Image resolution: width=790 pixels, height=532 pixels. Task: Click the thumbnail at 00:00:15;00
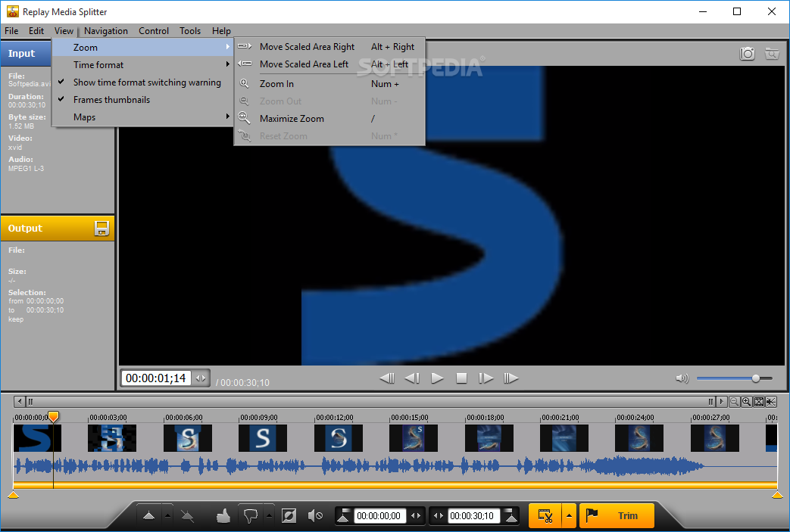(414, 438)
